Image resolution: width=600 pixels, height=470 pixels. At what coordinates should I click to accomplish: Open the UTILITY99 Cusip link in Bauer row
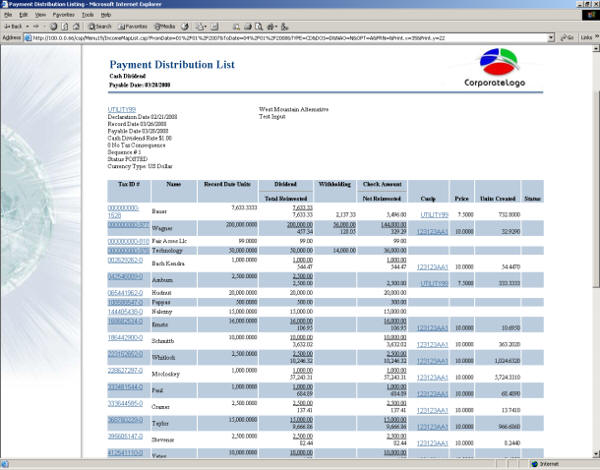434,215
